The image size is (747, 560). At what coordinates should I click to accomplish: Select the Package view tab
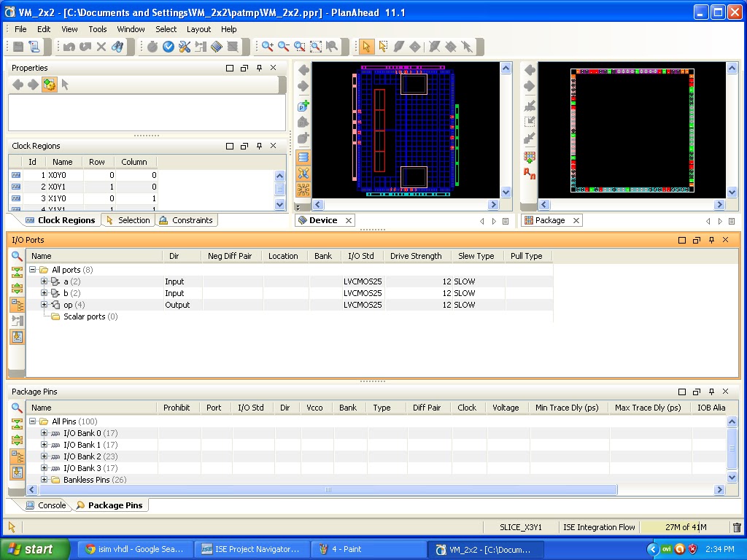click(551, 220)
